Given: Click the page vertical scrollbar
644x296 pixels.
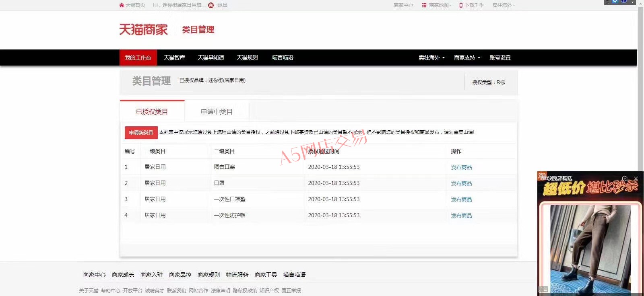Looking at the screenshot, I should (640, 88).
